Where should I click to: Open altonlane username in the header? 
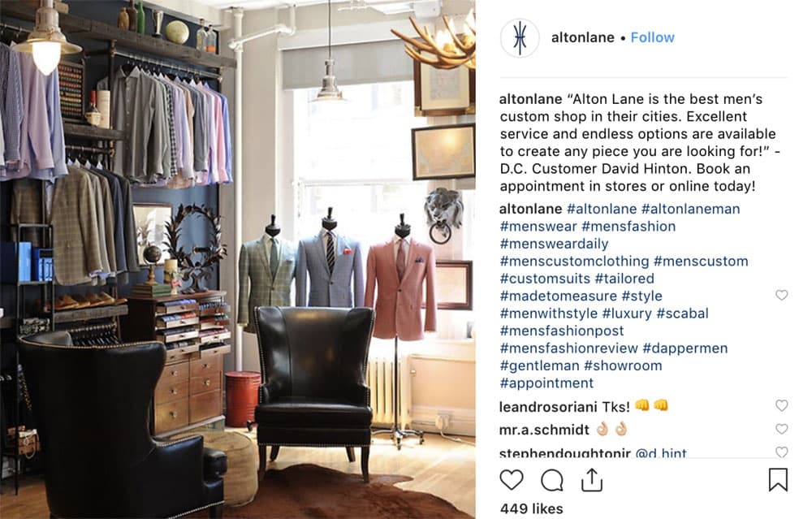point(582,38)
